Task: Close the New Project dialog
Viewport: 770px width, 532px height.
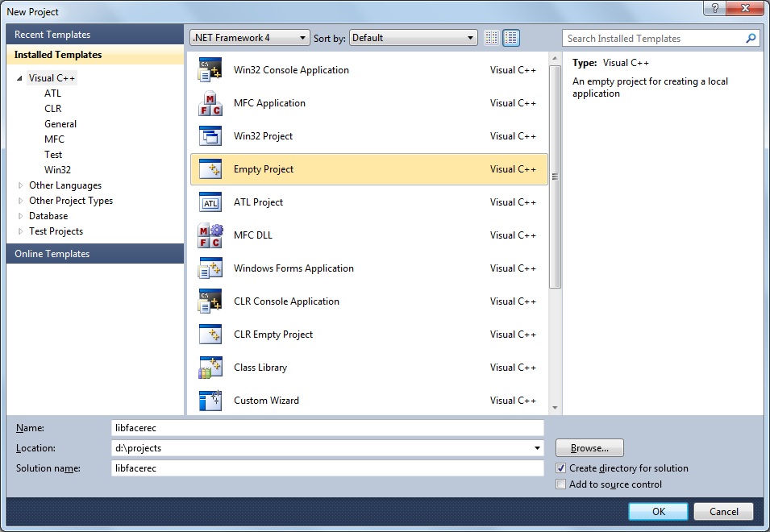Action: (745, 8)
